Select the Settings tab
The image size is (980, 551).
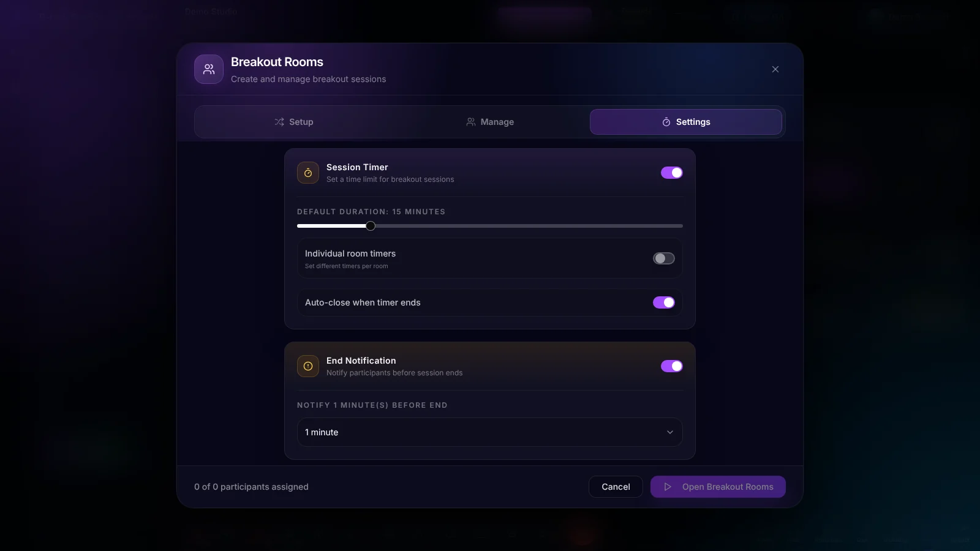[x=686, y=122]
